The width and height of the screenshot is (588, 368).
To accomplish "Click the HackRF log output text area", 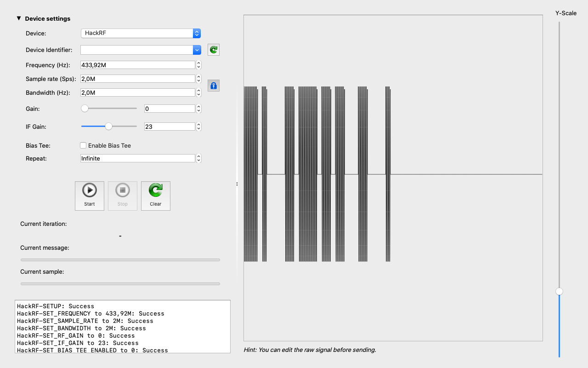I will point(122,327).
